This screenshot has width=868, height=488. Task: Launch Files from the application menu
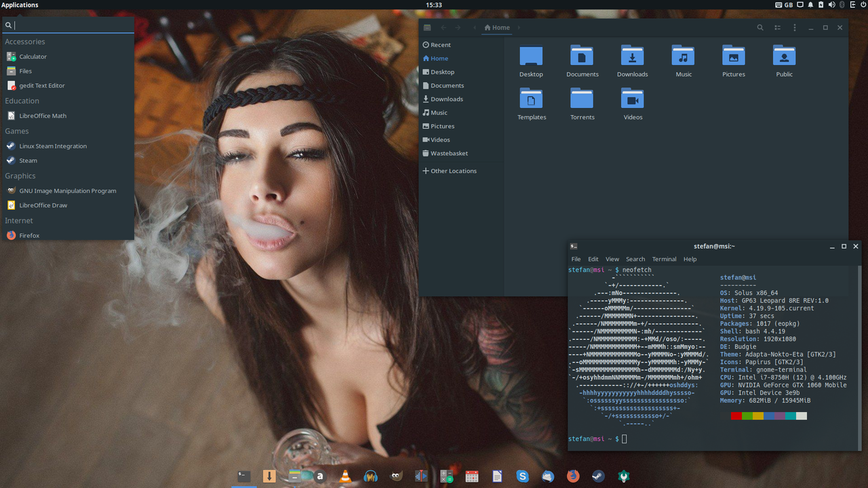[68, 70]
